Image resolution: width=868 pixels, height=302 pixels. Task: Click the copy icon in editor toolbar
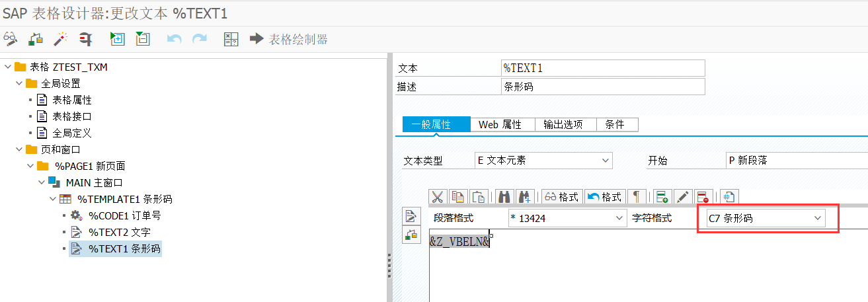(458, 196)
